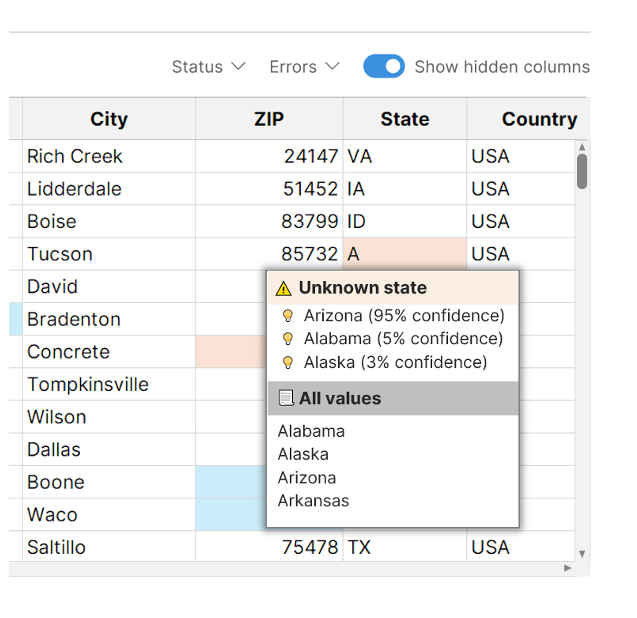This screenshot has height=618, width=637.
Task: Select the USA cell in Saltillo row
Action: tap(521, 547)
